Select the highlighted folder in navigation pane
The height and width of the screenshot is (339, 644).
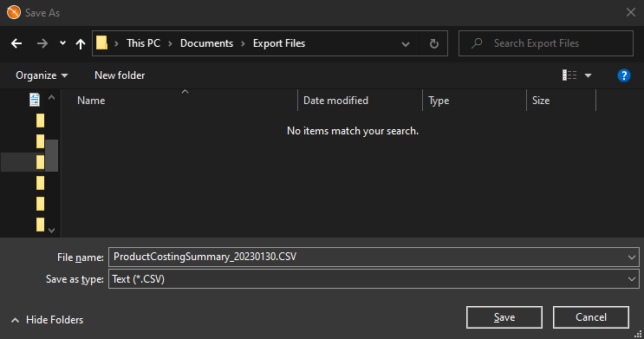pyautogui.click(x=40, y=162)
